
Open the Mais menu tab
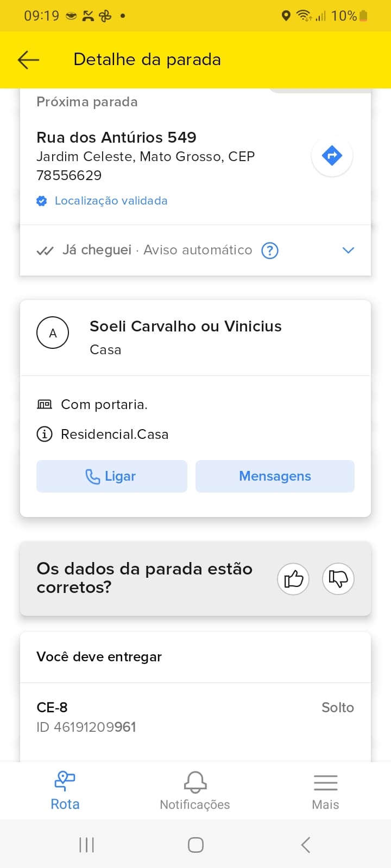click(x=325, y=790)
